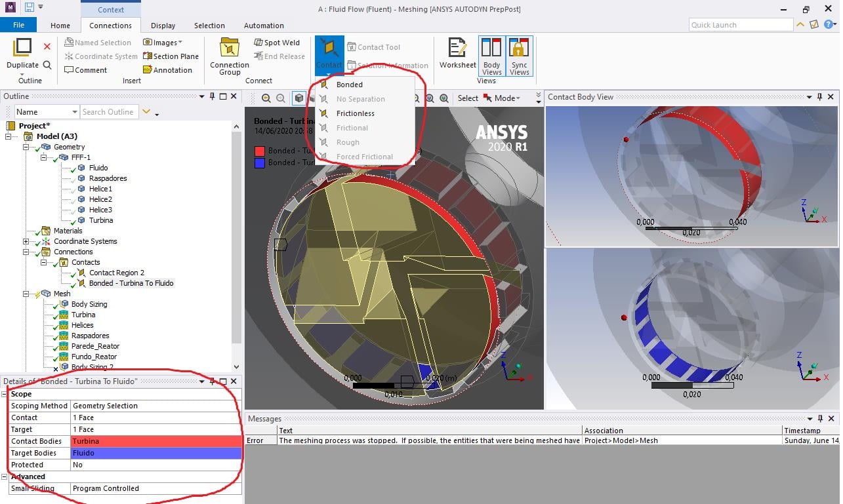Screen dimensions: 843x504
Task: Click the Contact 1 Face field
Action: (x=156, y=417)
